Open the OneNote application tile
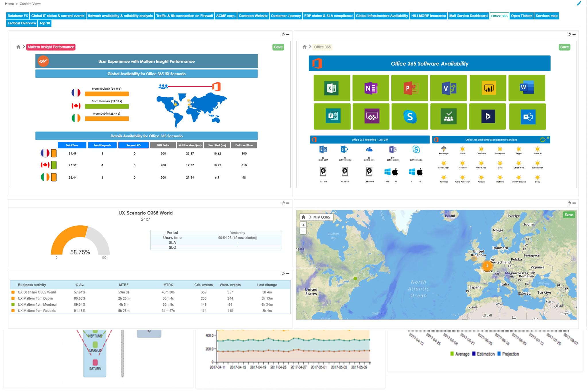 [371, 88]
